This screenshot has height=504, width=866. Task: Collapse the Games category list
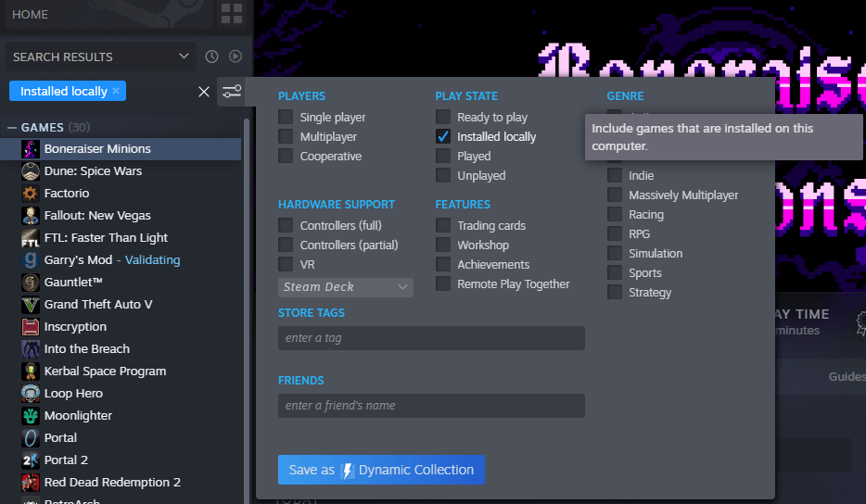(x=13, y=127)
